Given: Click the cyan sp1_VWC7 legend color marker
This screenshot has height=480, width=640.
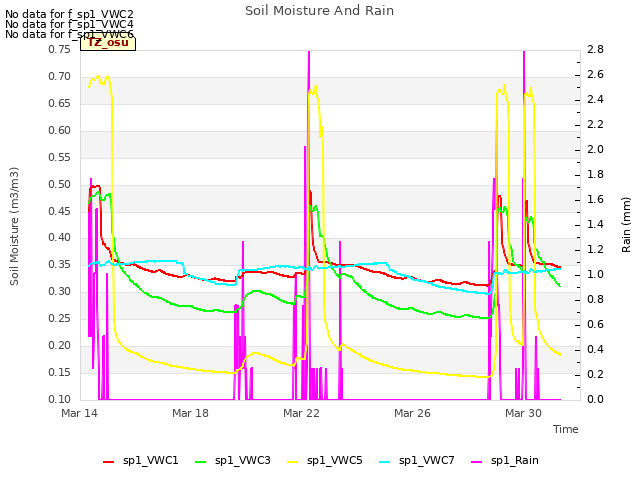Looking at the screenshot, I should tap(384, 462).
